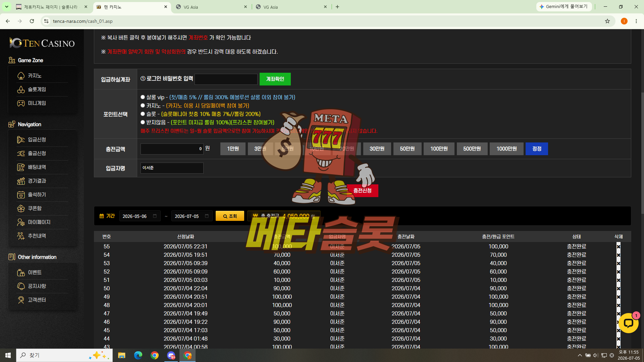Switch to the first VG Asia tab
The image size is (644, 362).
[x=211, y=7]
